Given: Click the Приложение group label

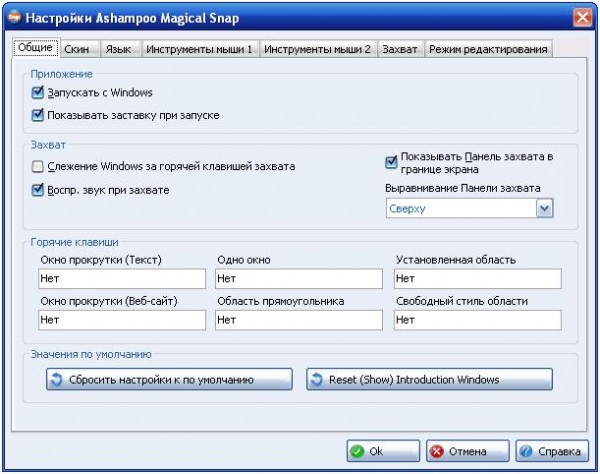Looking at the screenshot, I should tap(62, 74).
